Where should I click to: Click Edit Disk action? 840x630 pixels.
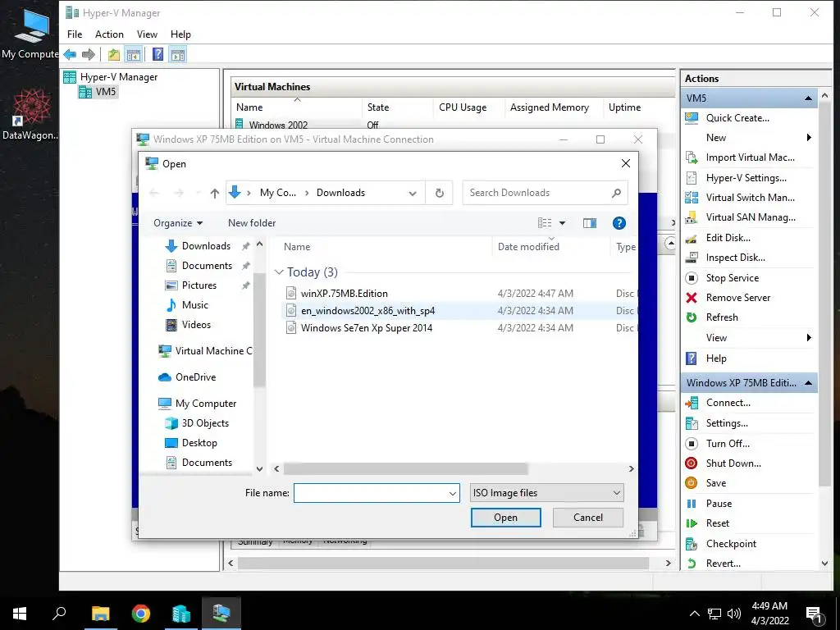pos(728,238)
